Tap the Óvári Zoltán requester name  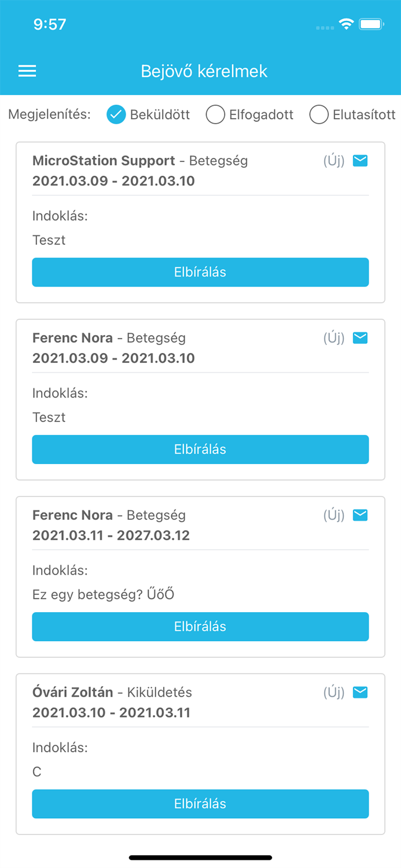tap(72, 692)
